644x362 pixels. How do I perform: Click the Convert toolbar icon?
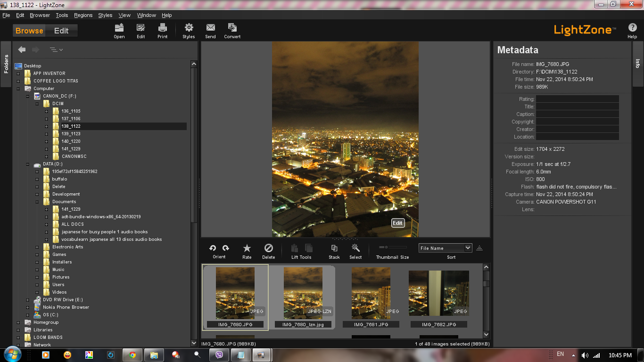coord(232,28)
